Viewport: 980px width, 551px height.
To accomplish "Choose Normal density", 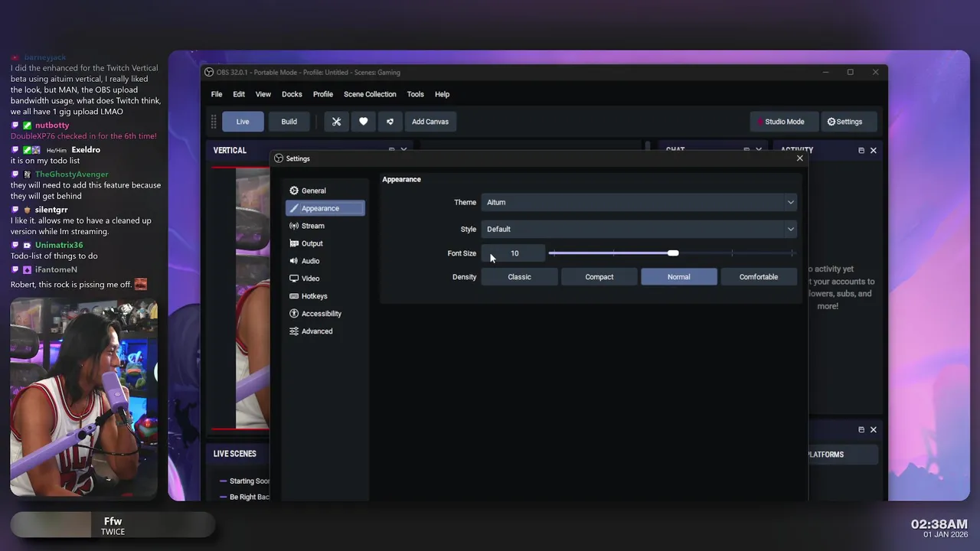I will (x=679, y=277).
